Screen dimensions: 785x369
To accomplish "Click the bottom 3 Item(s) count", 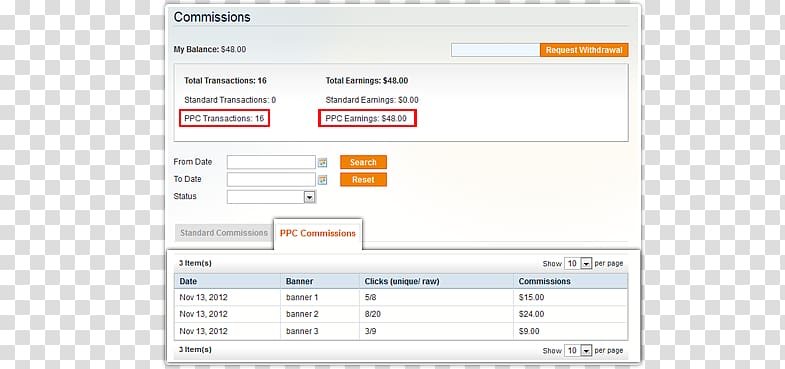I will 195,349.
